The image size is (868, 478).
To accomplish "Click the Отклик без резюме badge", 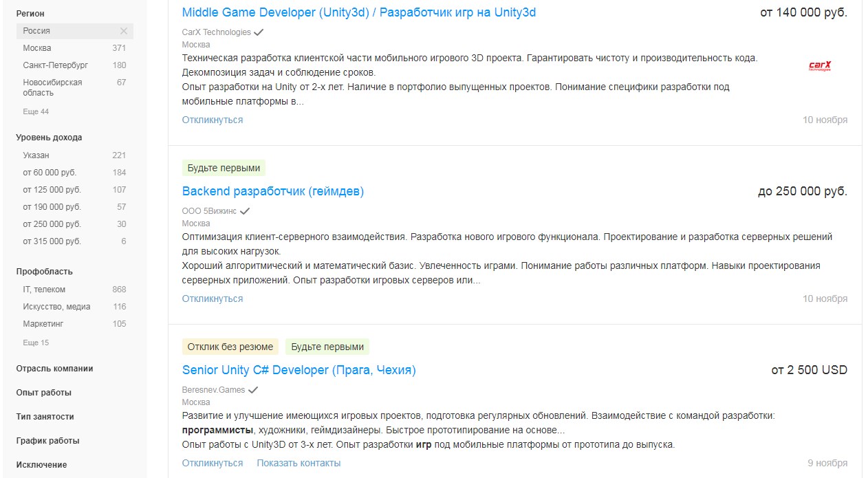I will (x=230, y=347).
